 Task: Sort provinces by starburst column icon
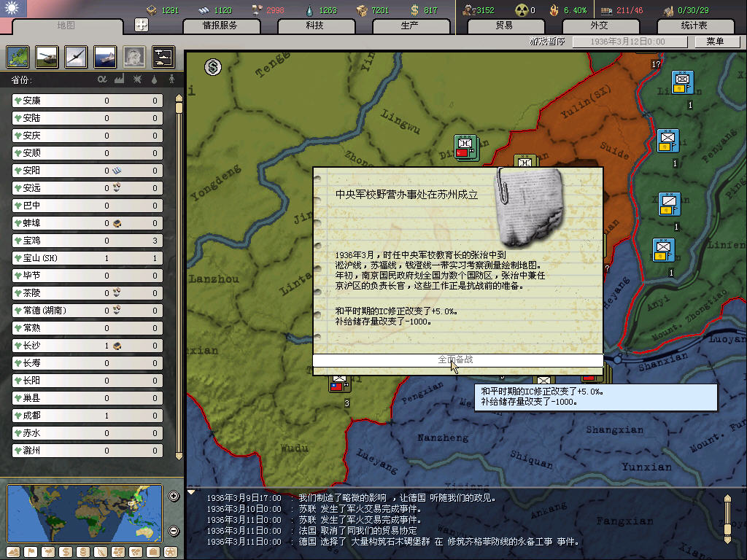(137, 79)
